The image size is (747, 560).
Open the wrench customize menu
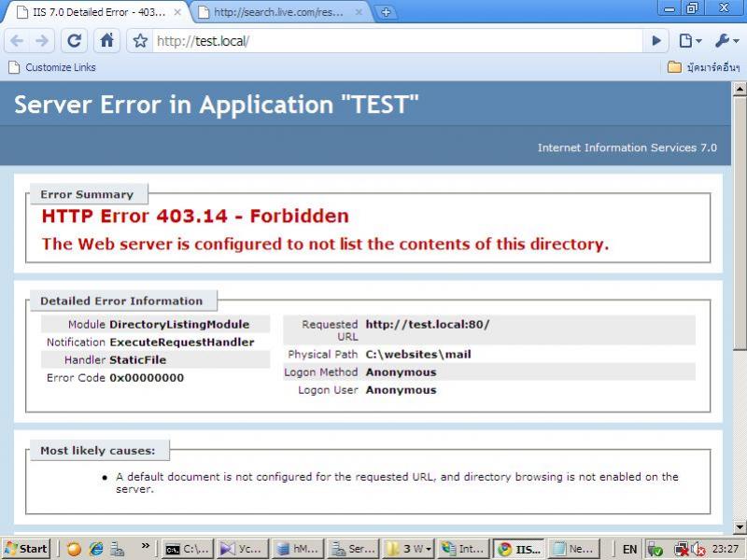click(726, 41)
